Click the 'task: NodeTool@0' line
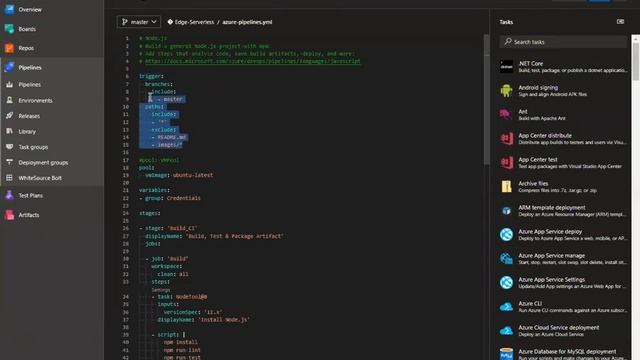Image resolution: width=640 pixels, height=360 pixels. point(179,297)
